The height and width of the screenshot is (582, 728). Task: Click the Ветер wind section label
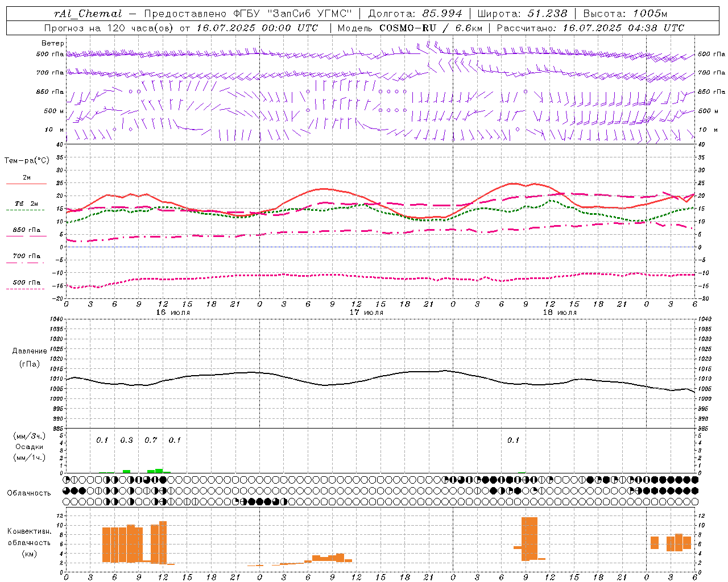pyautogui.click(x=52, y=43)
